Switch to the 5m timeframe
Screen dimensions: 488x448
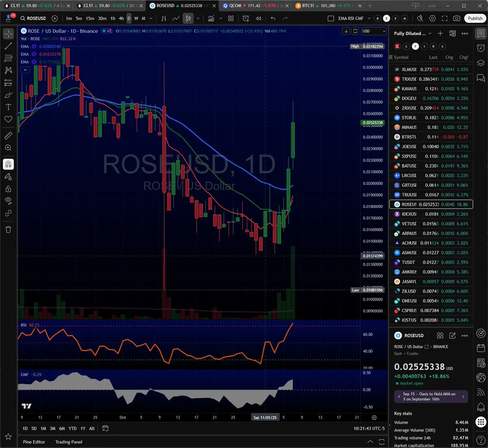pyautogui.click(x=78, y=18)
